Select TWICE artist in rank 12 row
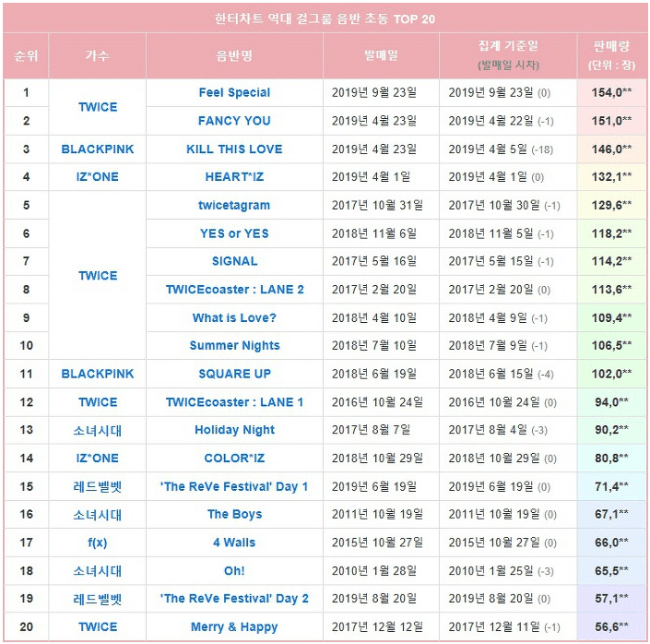 point(98,402)
